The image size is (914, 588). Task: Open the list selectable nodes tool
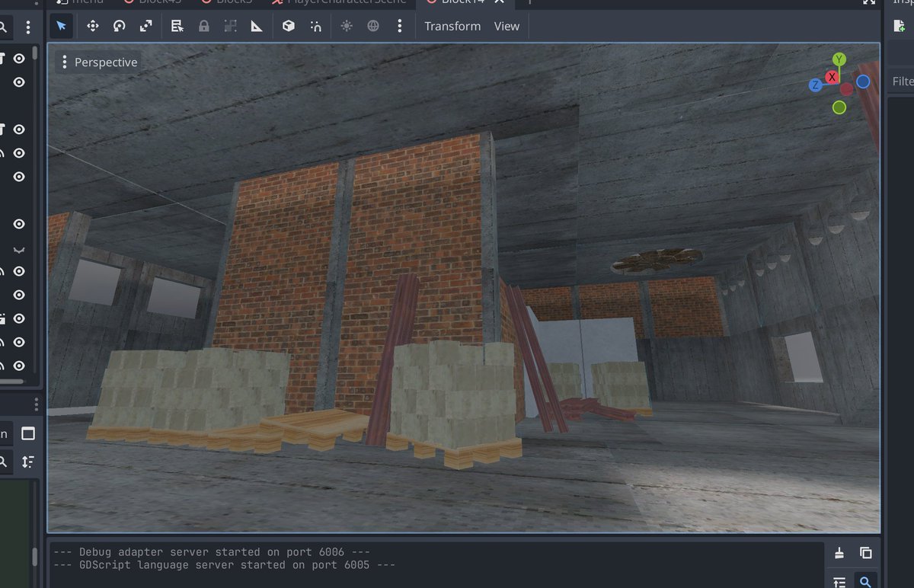tap(177, 26)
